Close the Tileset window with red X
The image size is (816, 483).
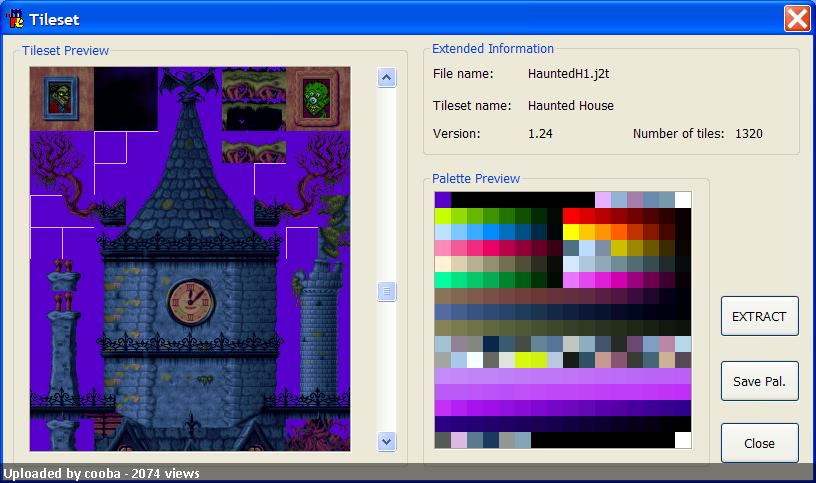pyautogui.click(x=797, y=19)
